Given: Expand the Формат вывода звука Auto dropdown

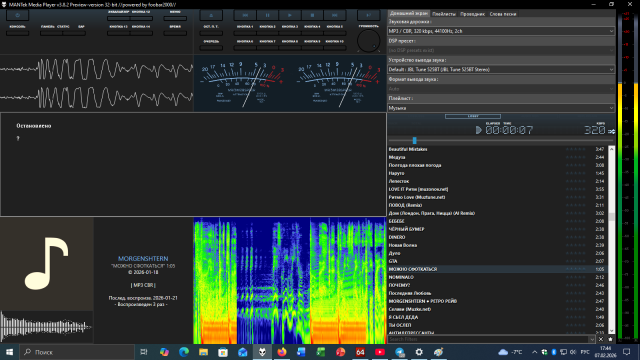Looking at the screenshot, I should [501, 89].
